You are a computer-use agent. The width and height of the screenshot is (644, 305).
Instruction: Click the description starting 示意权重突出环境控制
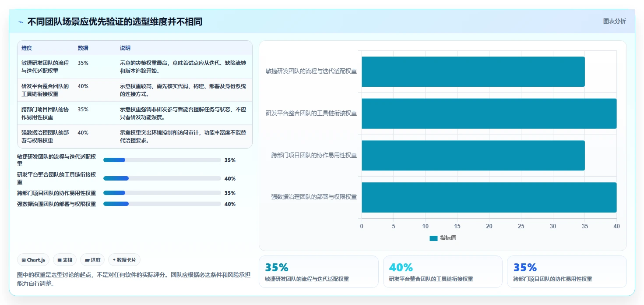pyautogui.click(x=183, y=136)
